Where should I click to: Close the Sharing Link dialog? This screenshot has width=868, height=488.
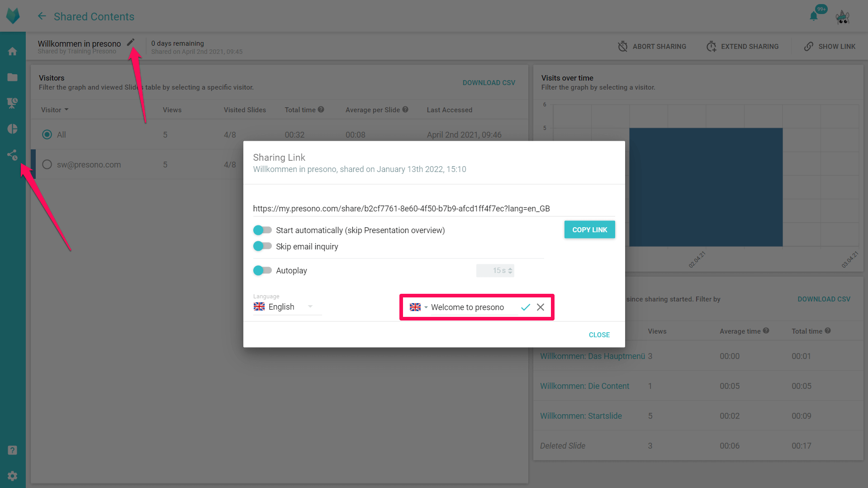pos(599,335)
